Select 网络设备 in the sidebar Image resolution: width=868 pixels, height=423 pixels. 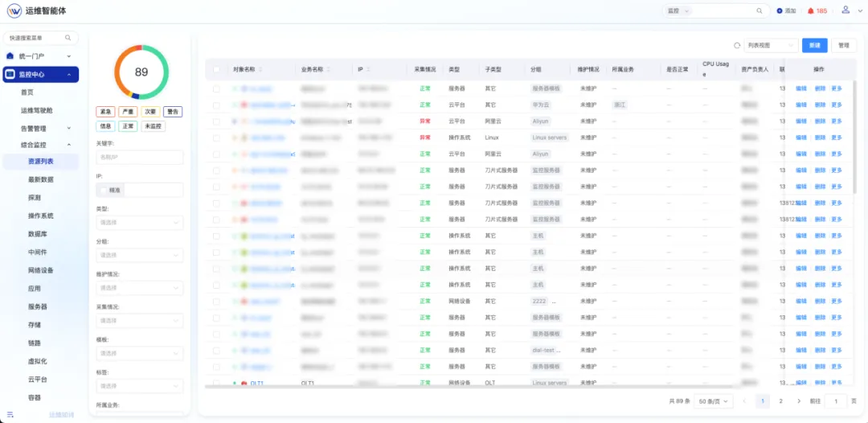point(41,270)
